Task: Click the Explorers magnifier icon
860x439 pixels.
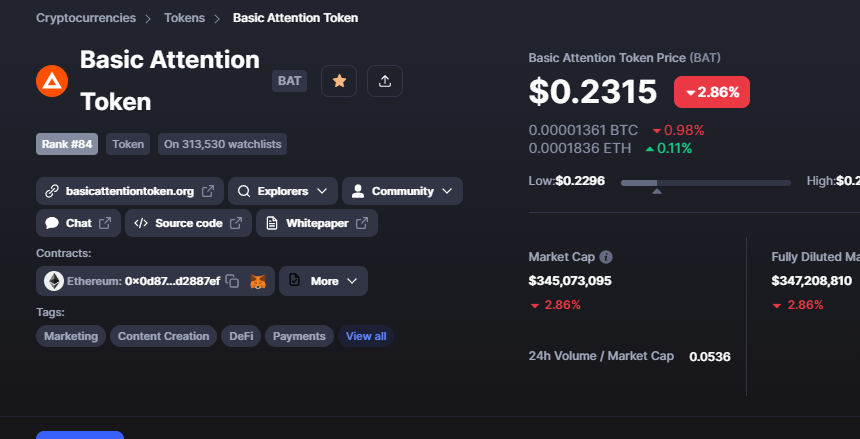Action: [x=244, y=191]
